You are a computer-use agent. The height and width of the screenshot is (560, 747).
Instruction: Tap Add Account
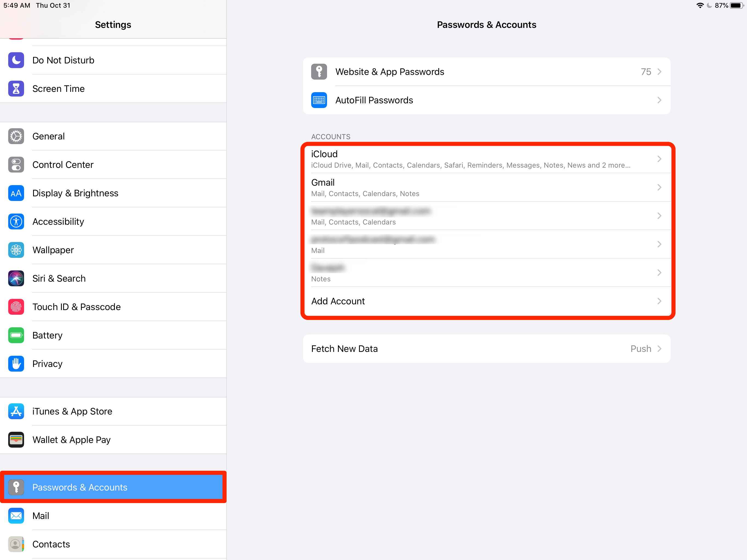click(486, 301)
